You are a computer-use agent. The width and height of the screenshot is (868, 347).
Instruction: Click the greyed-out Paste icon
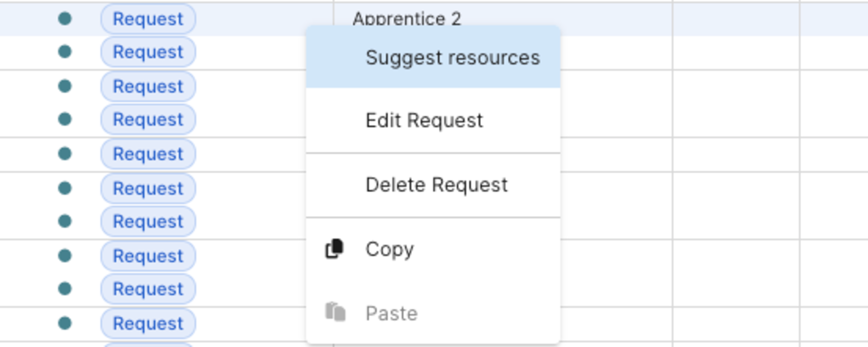[335, 312]
